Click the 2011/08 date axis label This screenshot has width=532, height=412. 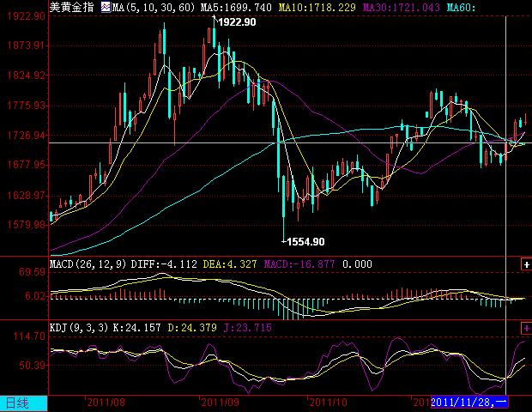tap(106, 403)
